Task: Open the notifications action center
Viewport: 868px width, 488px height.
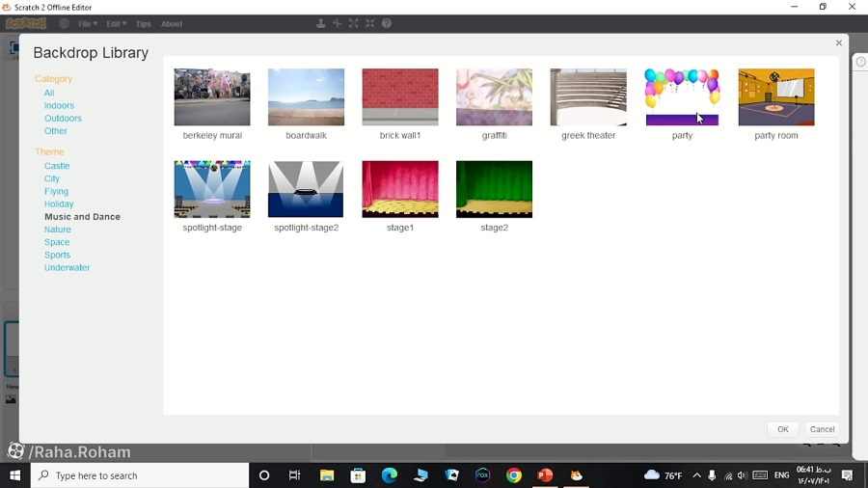Action: click(x=848, y=475)
